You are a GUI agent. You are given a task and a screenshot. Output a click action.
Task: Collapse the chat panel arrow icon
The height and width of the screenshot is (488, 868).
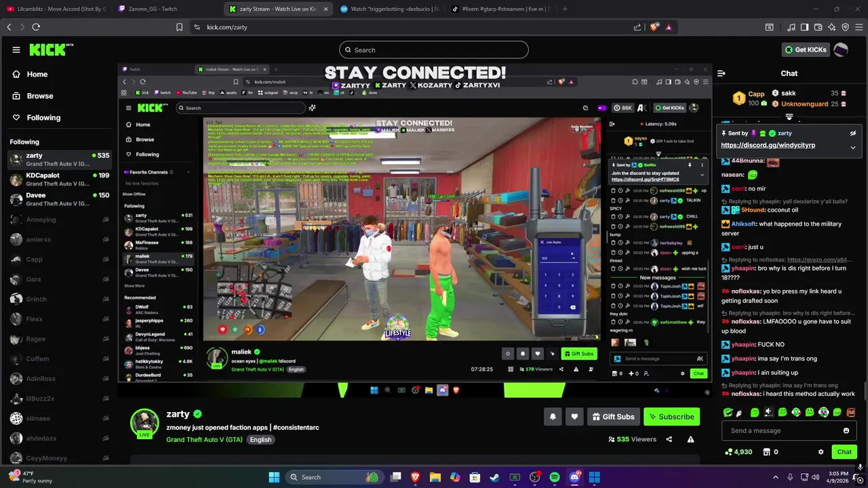tap(722, 73)
